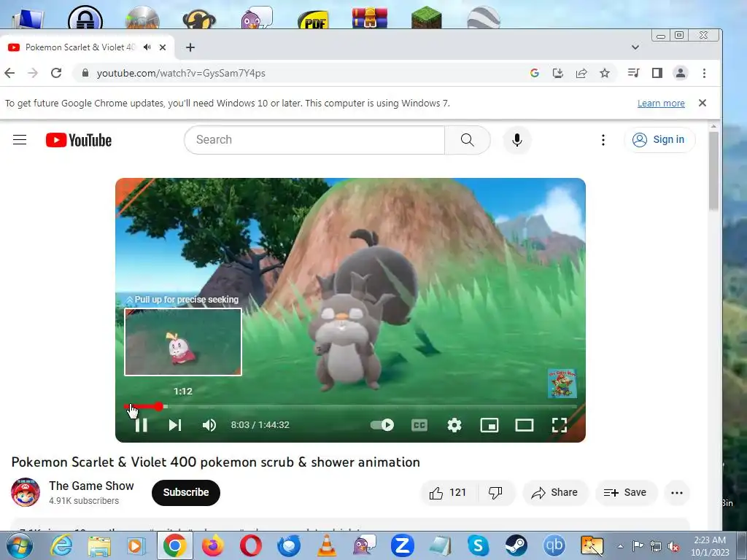Enable theater mode
Screen dimensions: 747x560
point(525,425)
